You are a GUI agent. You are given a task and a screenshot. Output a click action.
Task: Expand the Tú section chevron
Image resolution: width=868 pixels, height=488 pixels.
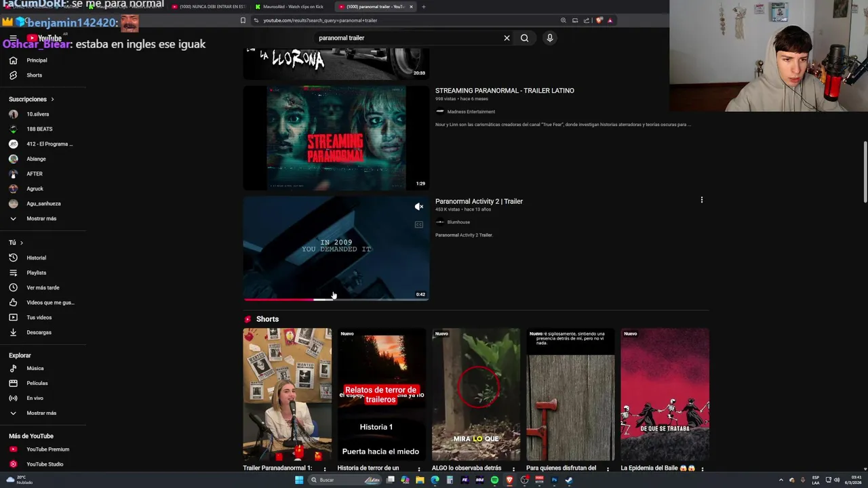click(21, 243)
